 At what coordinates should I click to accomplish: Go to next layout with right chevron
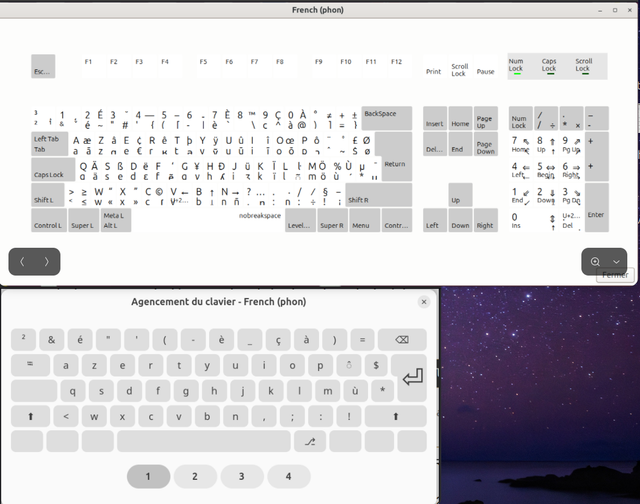click(x=47, y=262)
